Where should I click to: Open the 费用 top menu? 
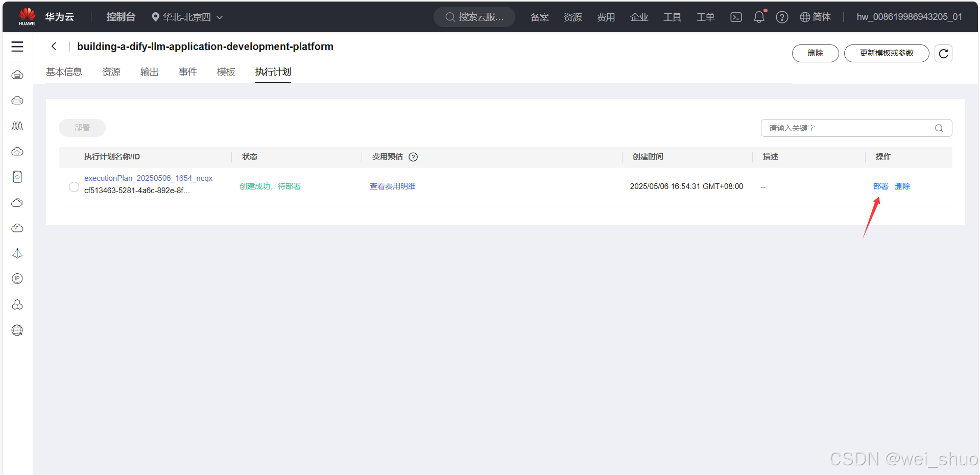(606, 17)
